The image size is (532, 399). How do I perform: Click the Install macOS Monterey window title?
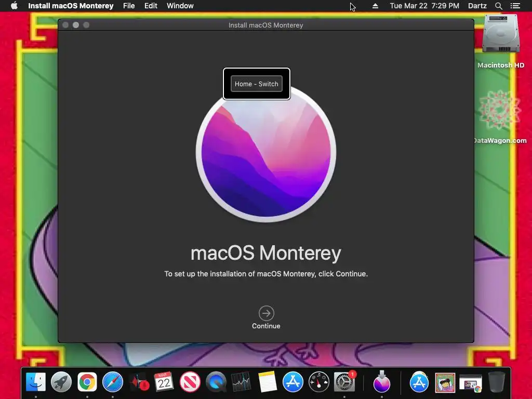[265, 25]
